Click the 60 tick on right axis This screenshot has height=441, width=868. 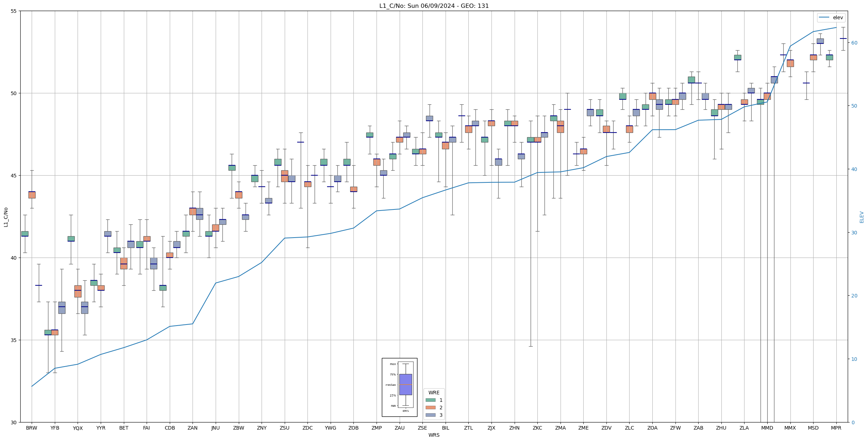(x=854, y=43)
